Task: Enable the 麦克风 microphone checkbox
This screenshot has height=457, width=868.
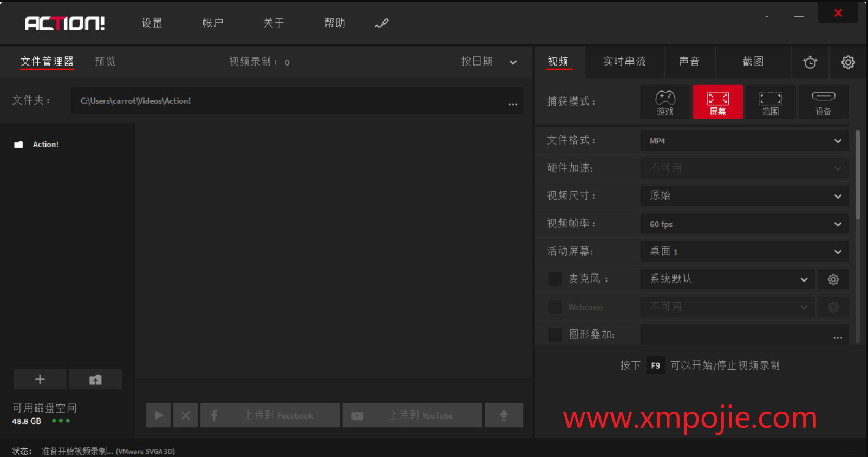Action: pos(555,279)
